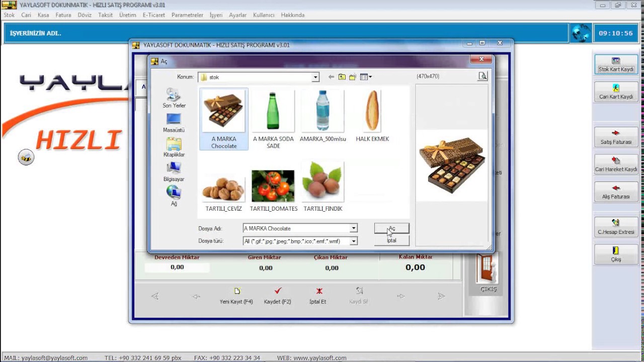
Task: Expand the Dosya Adı dropdown
Action: [x=354, y=228]
